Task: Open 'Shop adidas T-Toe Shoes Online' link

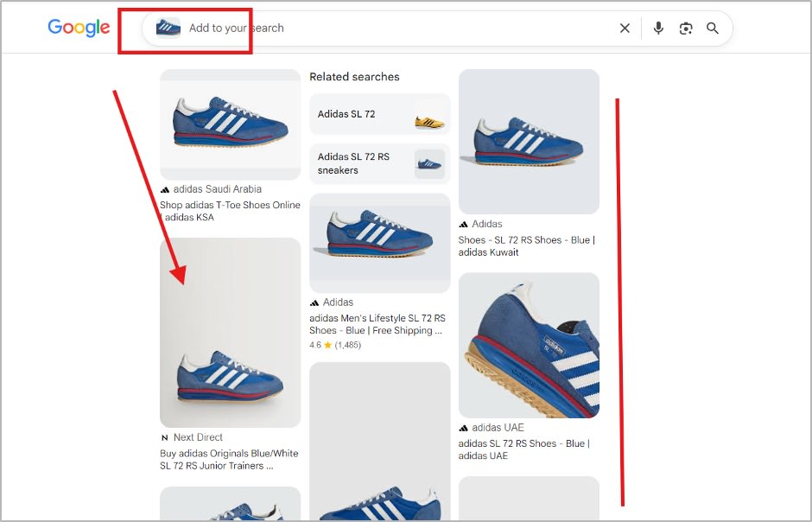Action: click(230, 211)
